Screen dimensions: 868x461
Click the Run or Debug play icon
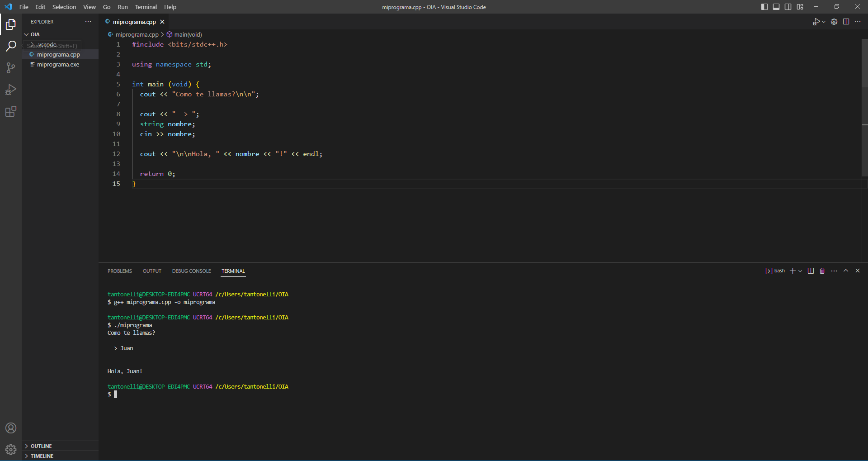pyautogui.click(x=816, y=22)
